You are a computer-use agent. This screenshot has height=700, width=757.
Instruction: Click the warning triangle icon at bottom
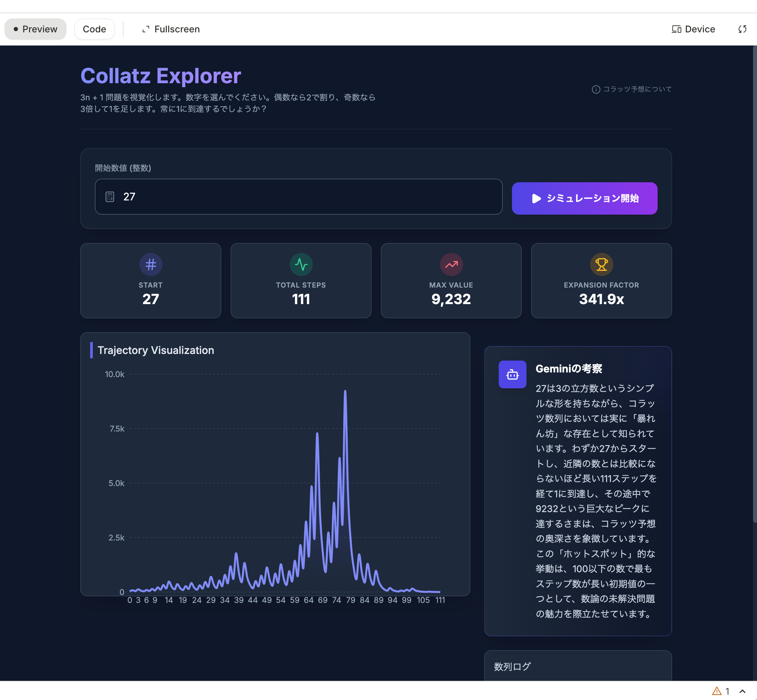[716, 691]
